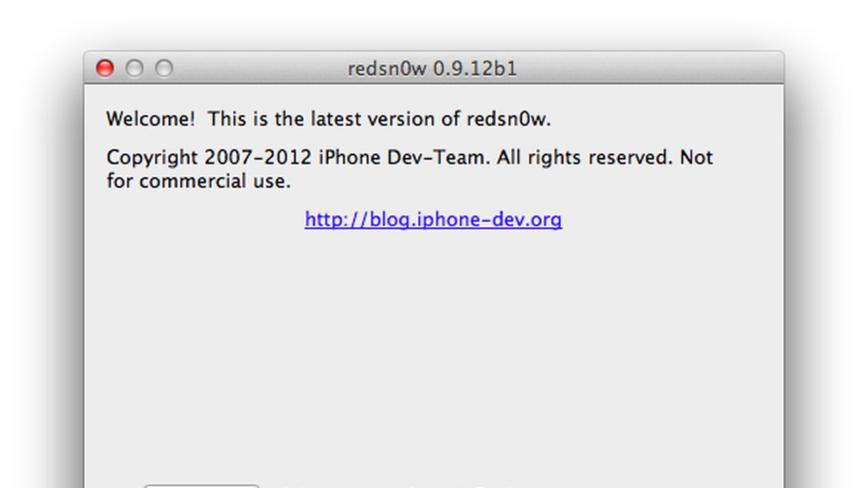Click the word 'Welcome!' in the window
868x488 pixels.
[x=151, y=119]
